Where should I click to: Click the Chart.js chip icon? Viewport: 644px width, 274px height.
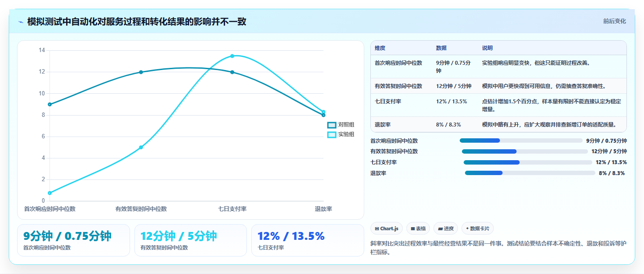tap(377, 228)
